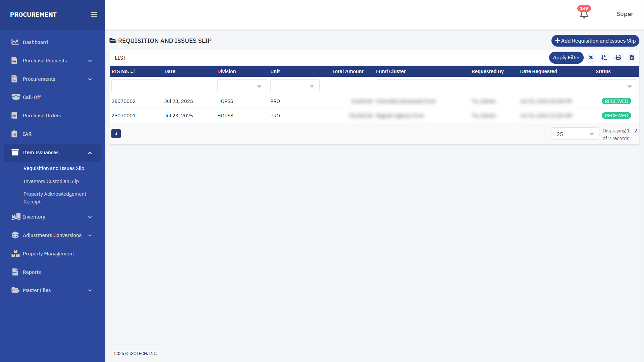Open the Division filter dropdown

pos(242,86)
